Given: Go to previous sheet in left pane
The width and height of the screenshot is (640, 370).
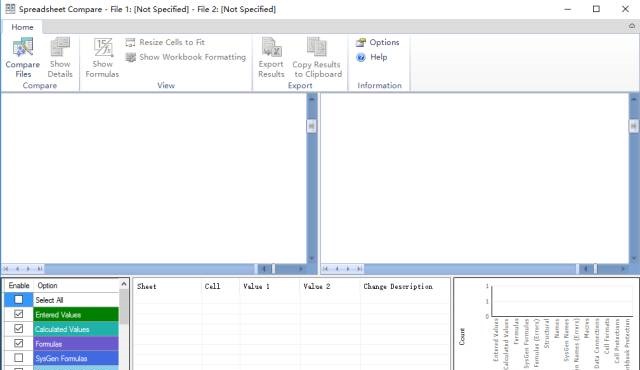Looking at the screenshot, I should 18,269.
